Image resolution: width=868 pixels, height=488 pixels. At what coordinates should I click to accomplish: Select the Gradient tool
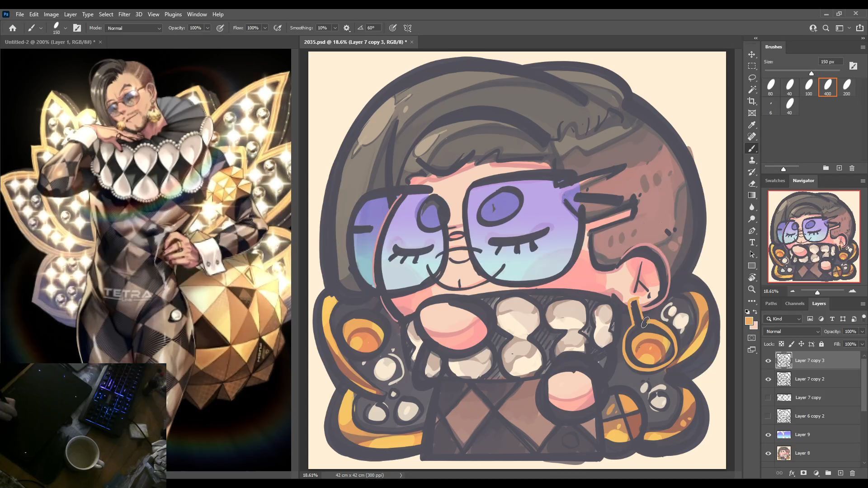[752, 195]
